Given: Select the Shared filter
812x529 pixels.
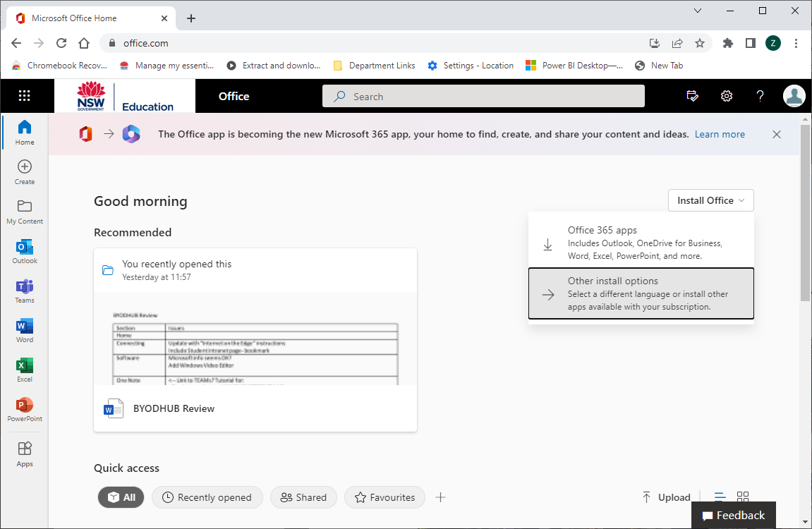Looking at the screenshot, I should (x=303, y=497).
